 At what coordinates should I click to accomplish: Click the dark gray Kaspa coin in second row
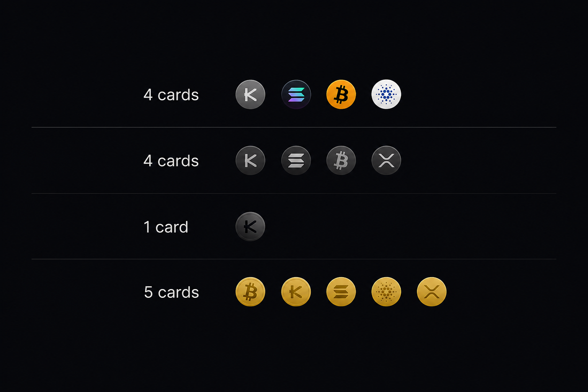click(x=250, y=160)
